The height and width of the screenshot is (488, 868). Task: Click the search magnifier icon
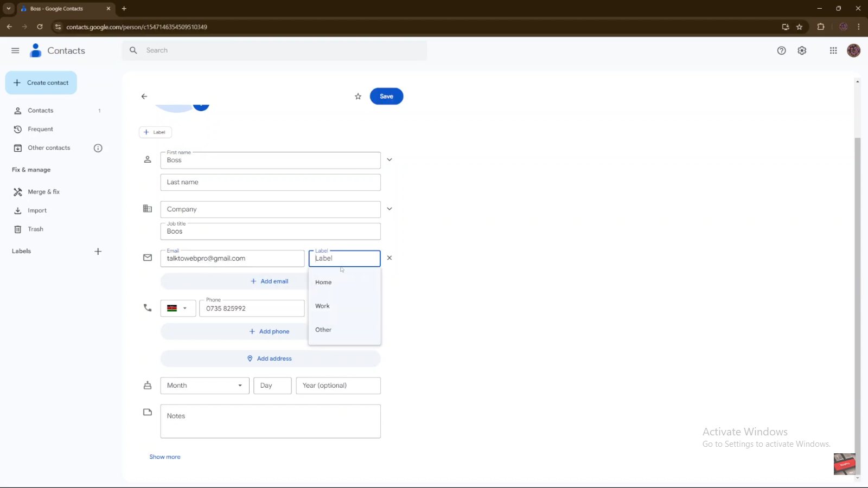tap(133, 50)
